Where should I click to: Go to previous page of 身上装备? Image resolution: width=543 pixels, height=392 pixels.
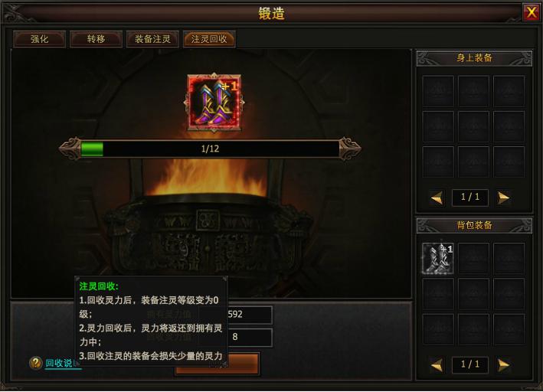(x=437, y=198)
